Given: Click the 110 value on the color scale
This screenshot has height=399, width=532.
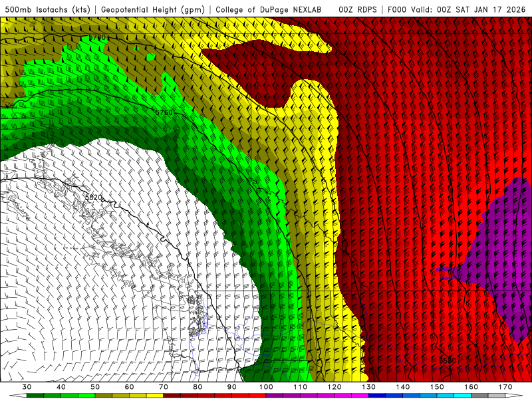Looking at the screenshot, I should (x=301, y=387).
